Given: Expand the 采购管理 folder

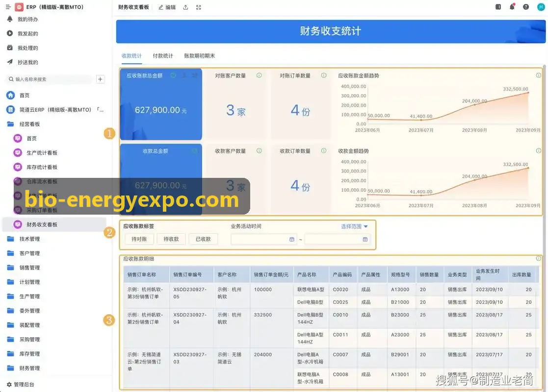Looking at the screenshot, I should 24,339.
